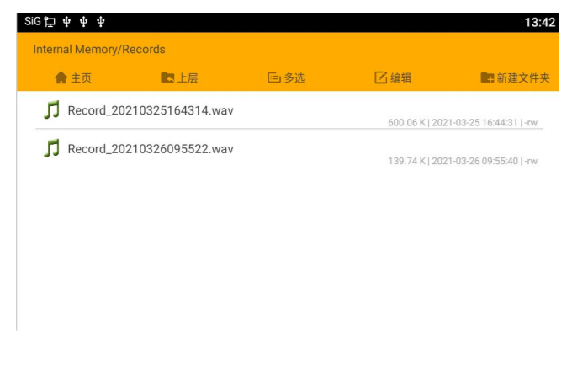Click the 139.74 K file details line

[x=463, y=161]
